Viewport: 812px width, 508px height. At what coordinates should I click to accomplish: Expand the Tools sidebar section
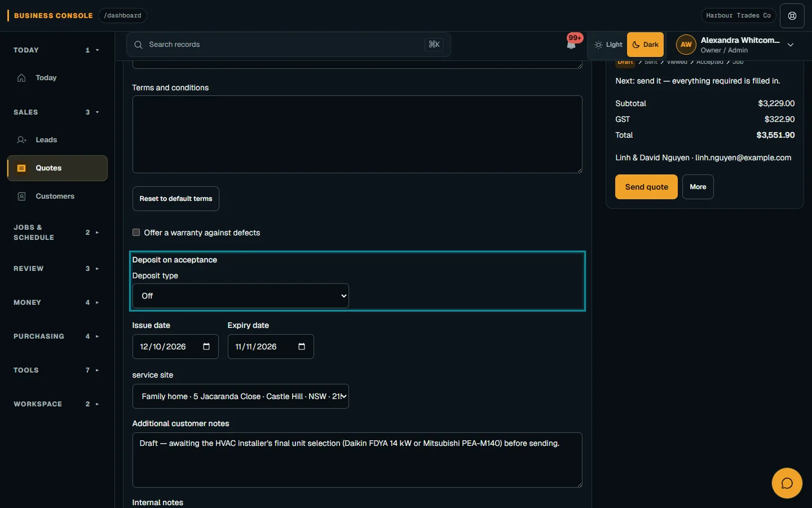56,370
